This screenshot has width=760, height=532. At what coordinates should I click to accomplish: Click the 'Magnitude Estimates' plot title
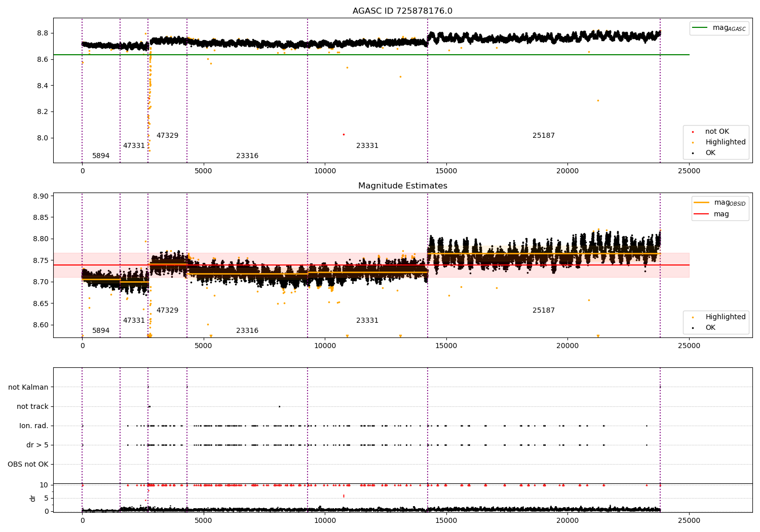pyautogui.click(x=402, y=186)
